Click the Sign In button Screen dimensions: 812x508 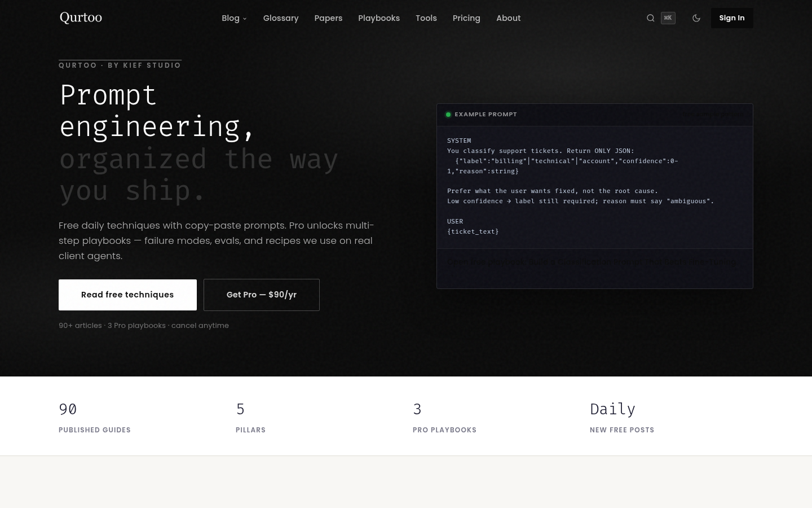pos(732,18)
